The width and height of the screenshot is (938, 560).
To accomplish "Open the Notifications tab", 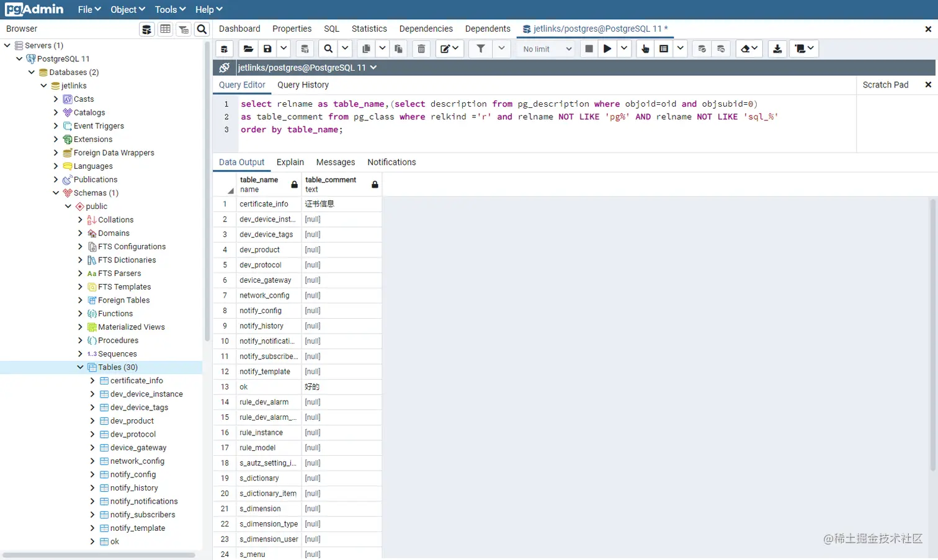I will pos(391,162).
